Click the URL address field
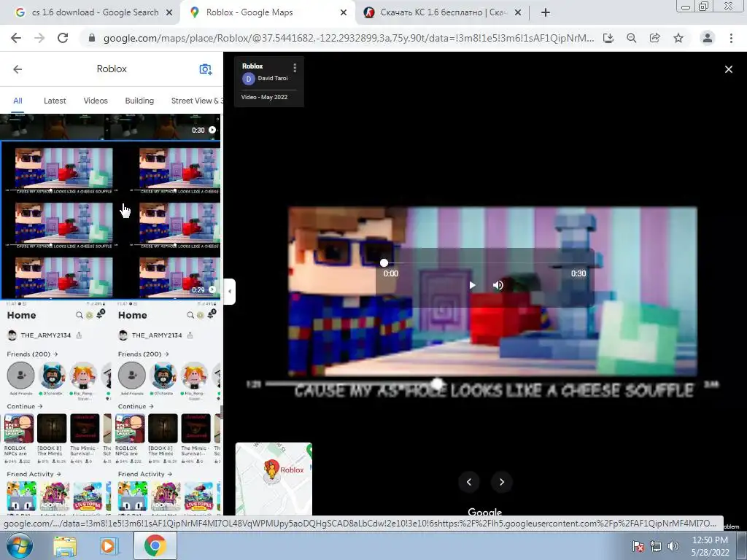This screenshot has height=560, width=747. point(348,38)
